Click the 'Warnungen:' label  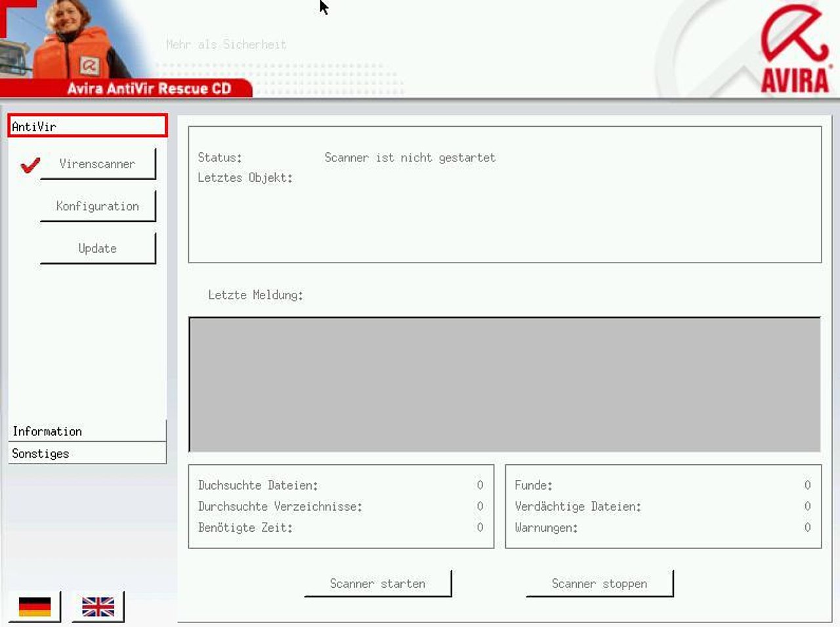click(546, 528)
